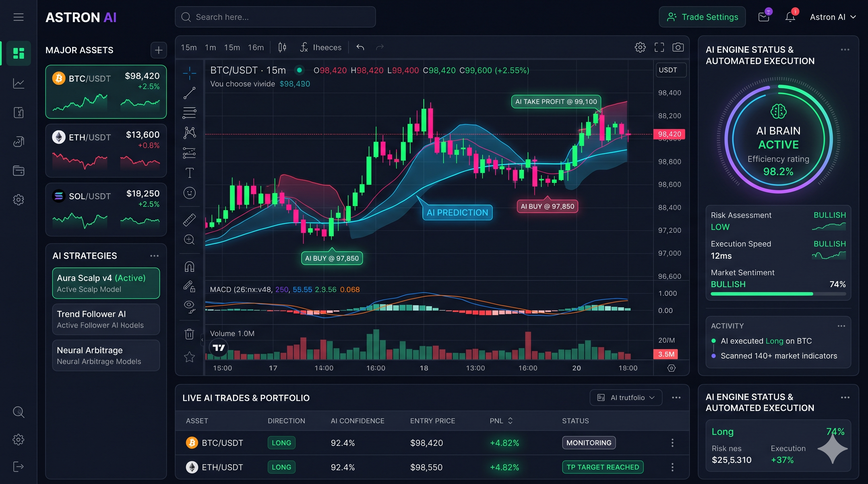Select the text annotation tool

[189, 173]
